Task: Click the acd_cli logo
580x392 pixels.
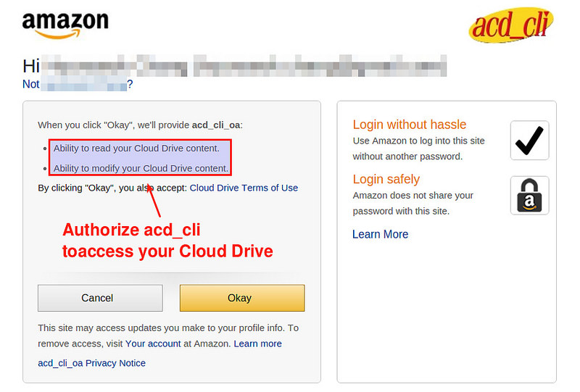Action: click(511, 25)
